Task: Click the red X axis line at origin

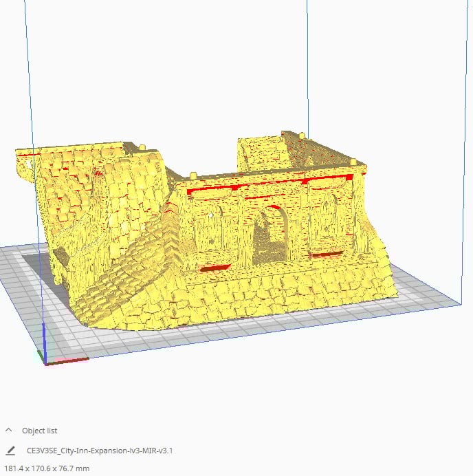Action: [x=67, y=361]
